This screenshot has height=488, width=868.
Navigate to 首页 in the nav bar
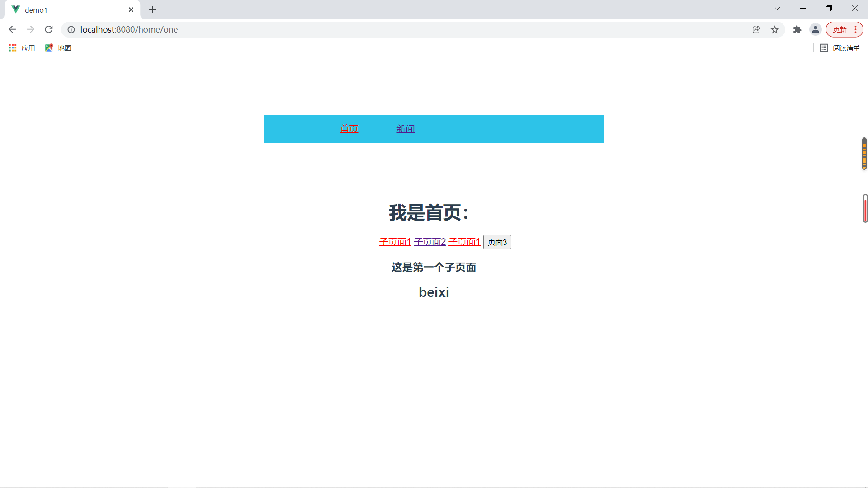tap(349, 129)
